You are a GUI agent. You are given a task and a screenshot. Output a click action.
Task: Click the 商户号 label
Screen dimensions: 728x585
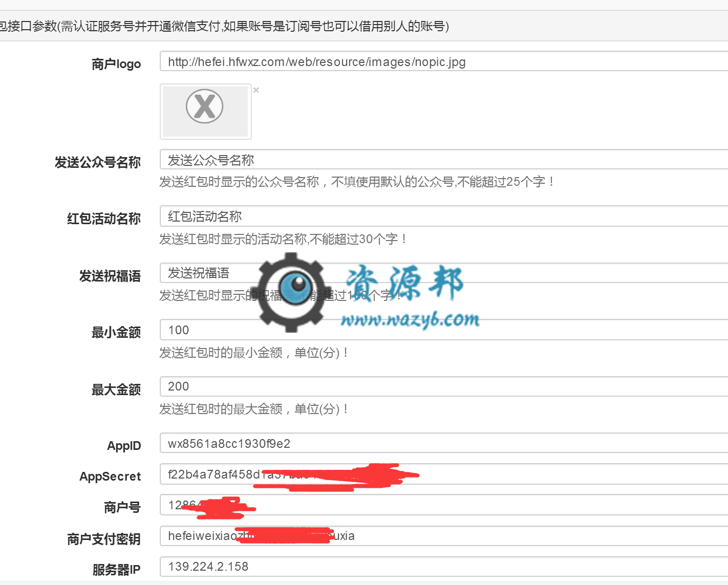[122, 507]
